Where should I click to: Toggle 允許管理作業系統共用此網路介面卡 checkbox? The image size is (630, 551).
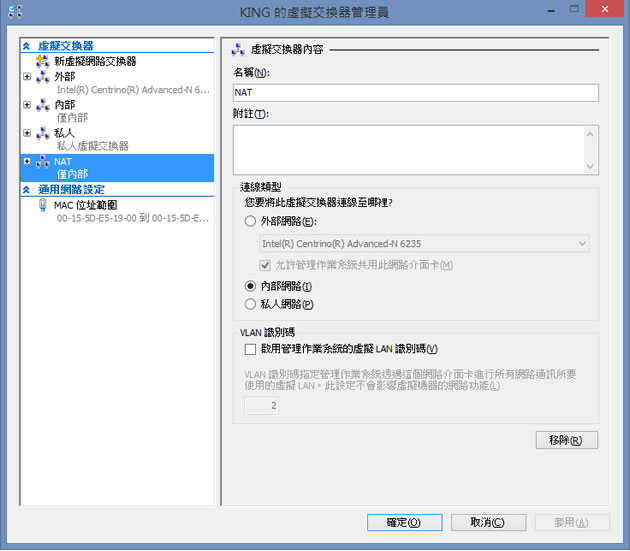[265, 265]
